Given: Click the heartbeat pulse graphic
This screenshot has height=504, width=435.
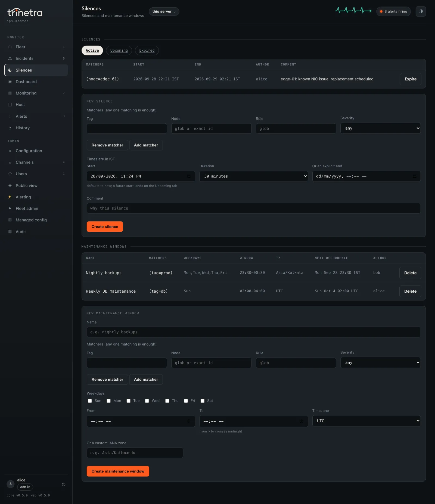Looking at the screenshot, I should (353, 11).
